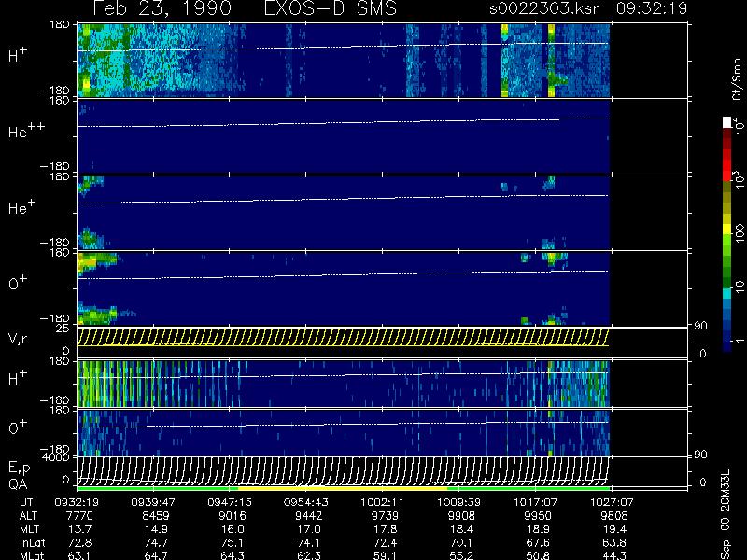Click the ALT value '9808'
Image resolution: width=747 pixels, height=560 pixels.
(x=614, y=516)
